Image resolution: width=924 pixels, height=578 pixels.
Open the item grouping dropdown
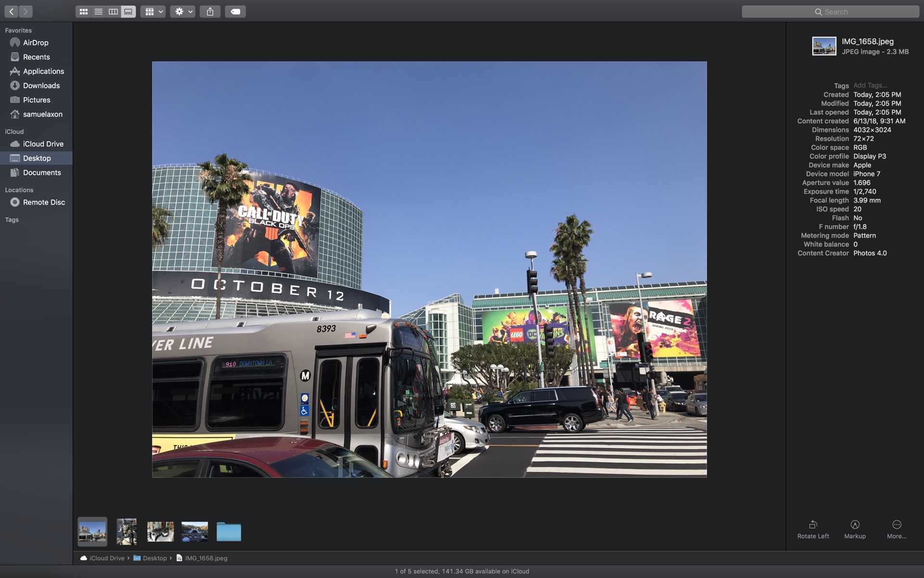pos(153,11)
